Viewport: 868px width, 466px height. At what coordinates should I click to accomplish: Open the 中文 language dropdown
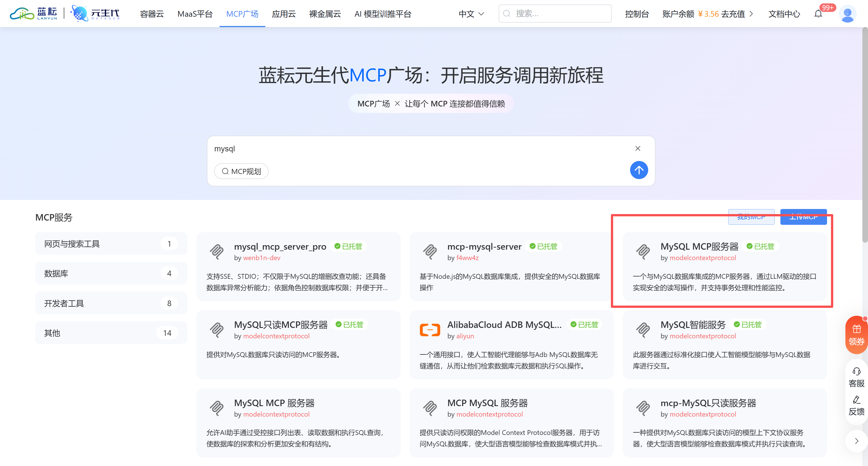coord(471,14)
